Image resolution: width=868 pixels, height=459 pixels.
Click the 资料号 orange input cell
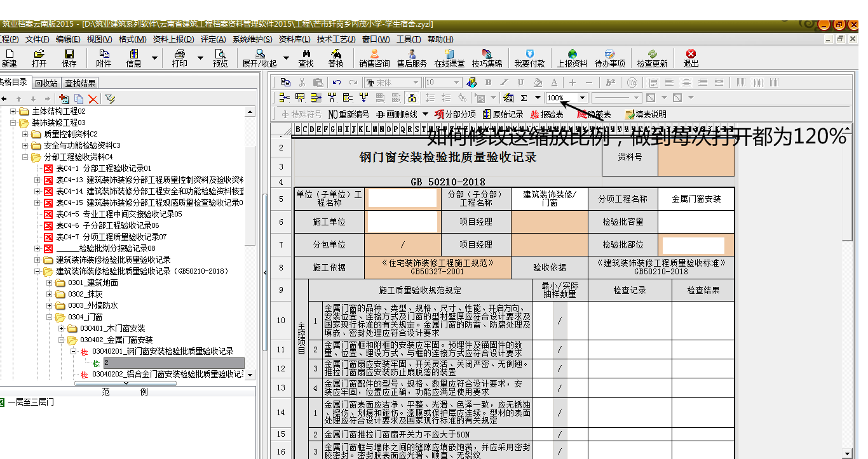tap(696, 157)
